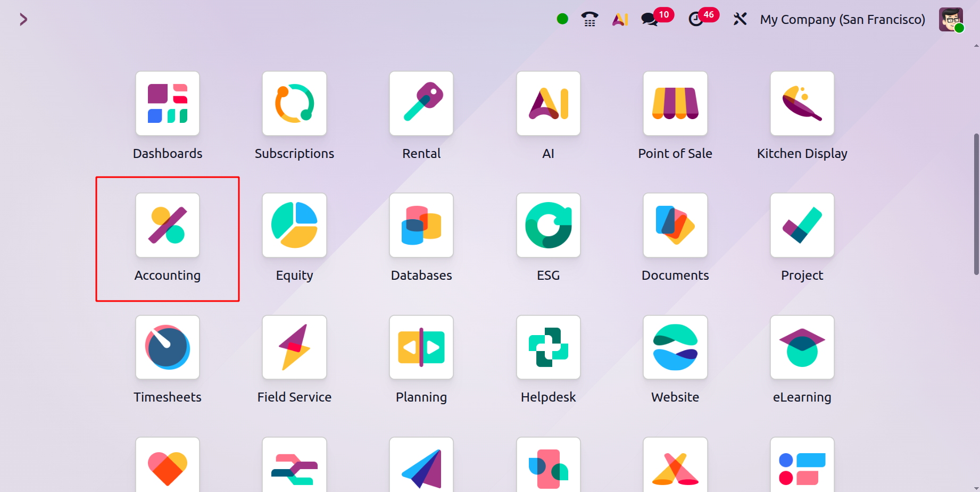The image size is (980, 492).
Task: Open the company switcher My Company (San Francisco)
Action: 842,20
